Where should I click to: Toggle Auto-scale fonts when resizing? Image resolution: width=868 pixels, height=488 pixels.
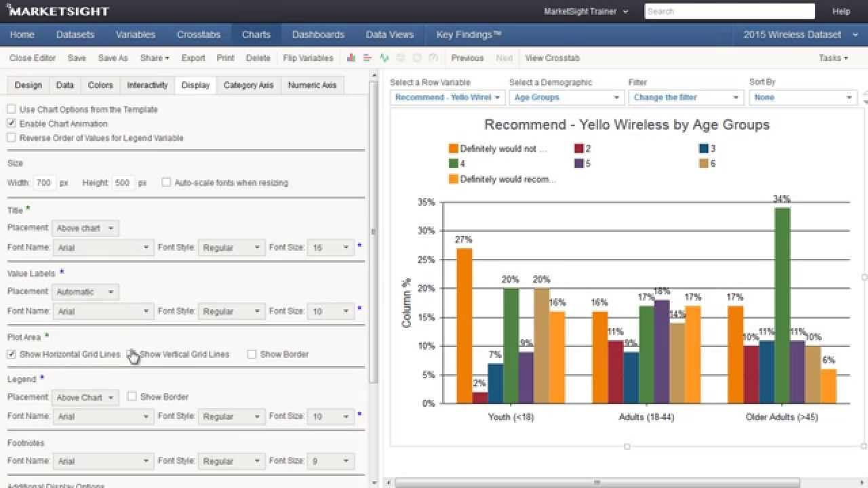click(166, 182)
